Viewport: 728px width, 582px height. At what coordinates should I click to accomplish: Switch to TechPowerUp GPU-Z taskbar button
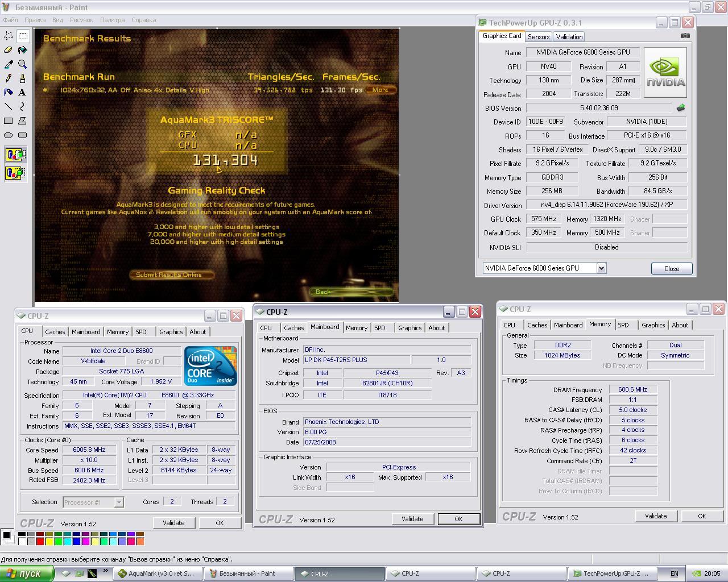(x=613, y=573)
